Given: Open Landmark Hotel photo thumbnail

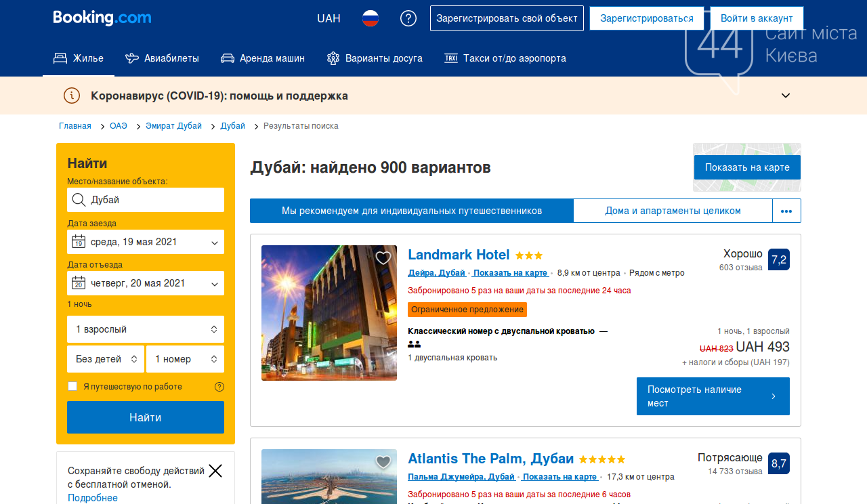Looking at the screenshot, I should [x=329, y=313].
